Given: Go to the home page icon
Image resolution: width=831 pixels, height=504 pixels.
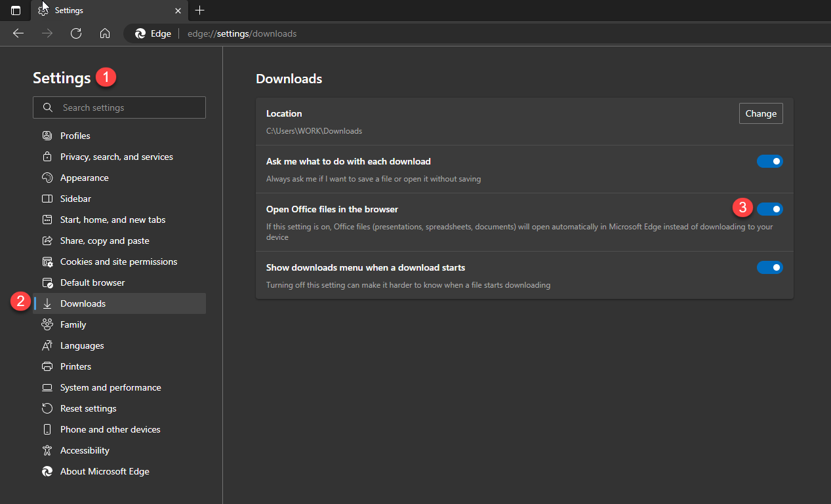Looking at the screenshot, I should (x=105, y=33).
